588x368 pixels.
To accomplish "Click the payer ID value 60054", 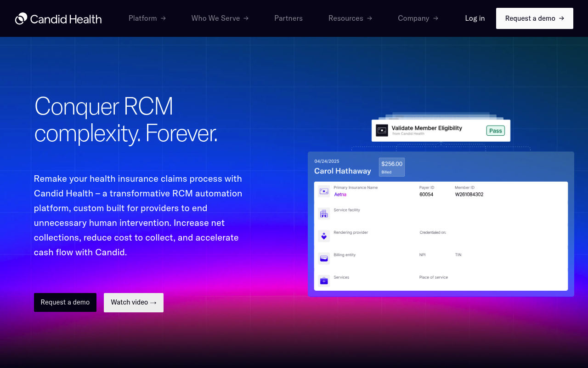I will [426, 195].
